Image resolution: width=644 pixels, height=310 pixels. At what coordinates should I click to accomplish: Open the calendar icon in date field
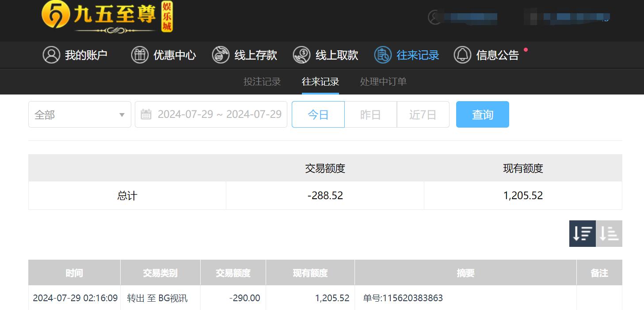(147, 114)
